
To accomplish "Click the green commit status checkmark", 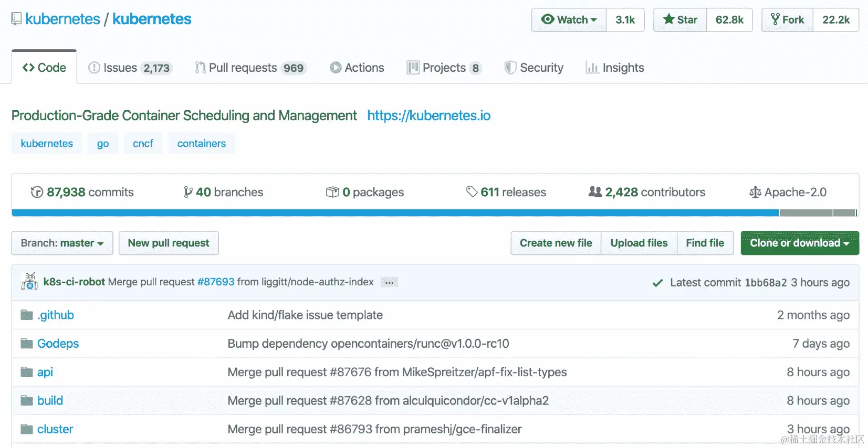I will tap(657, 283).
